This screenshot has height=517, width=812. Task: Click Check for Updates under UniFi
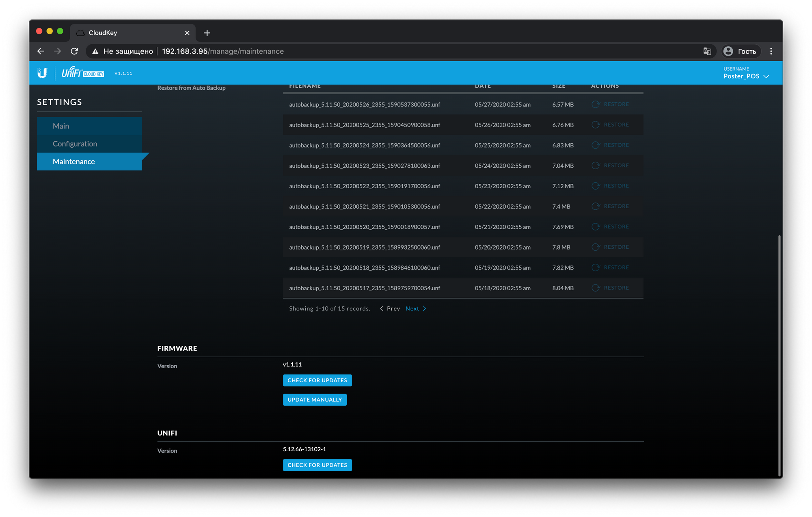(x=317, y=465)
